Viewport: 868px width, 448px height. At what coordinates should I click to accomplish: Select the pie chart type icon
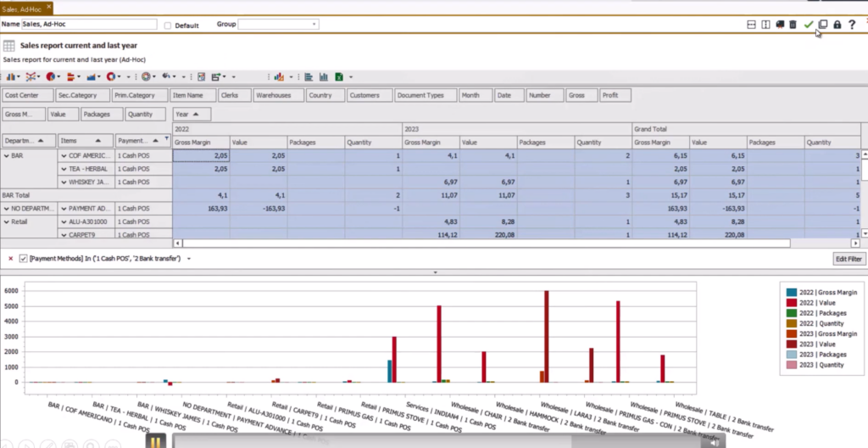[51, 76]
